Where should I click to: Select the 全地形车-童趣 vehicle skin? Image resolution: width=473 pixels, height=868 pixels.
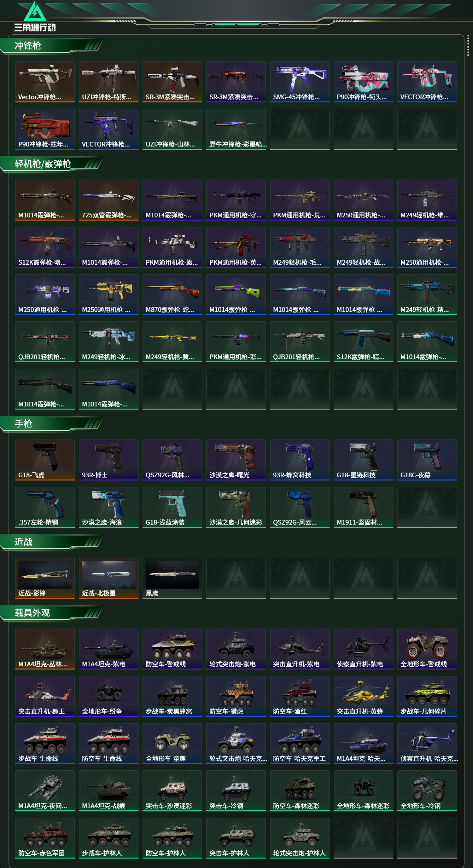172,743
